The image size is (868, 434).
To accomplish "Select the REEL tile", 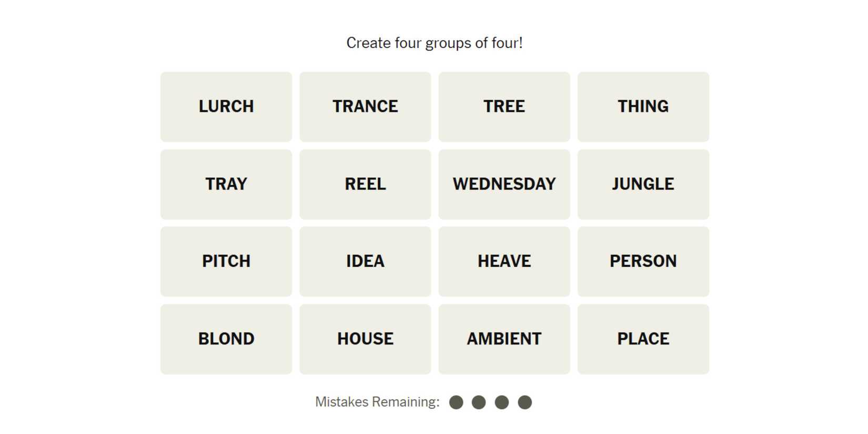I will pos(365,184).
